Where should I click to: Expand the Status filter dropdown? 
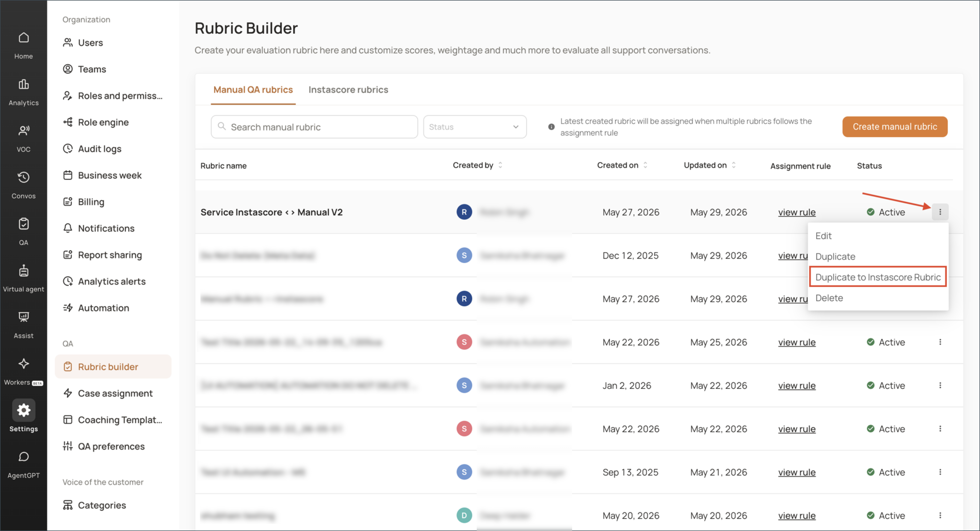(x=475, y=127)
